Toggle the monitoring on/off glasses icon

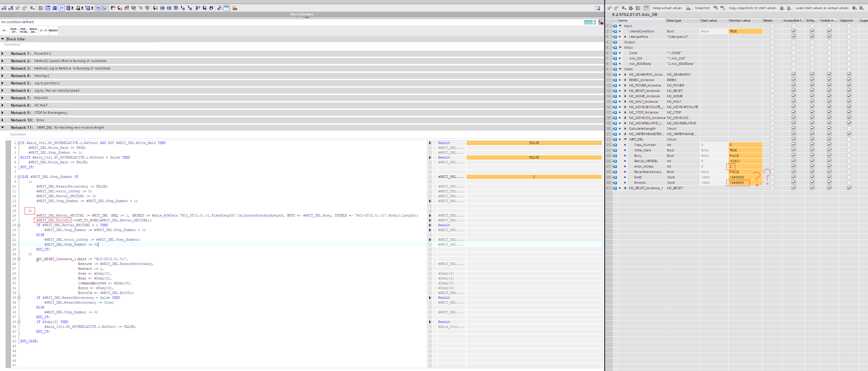(227, 8)
